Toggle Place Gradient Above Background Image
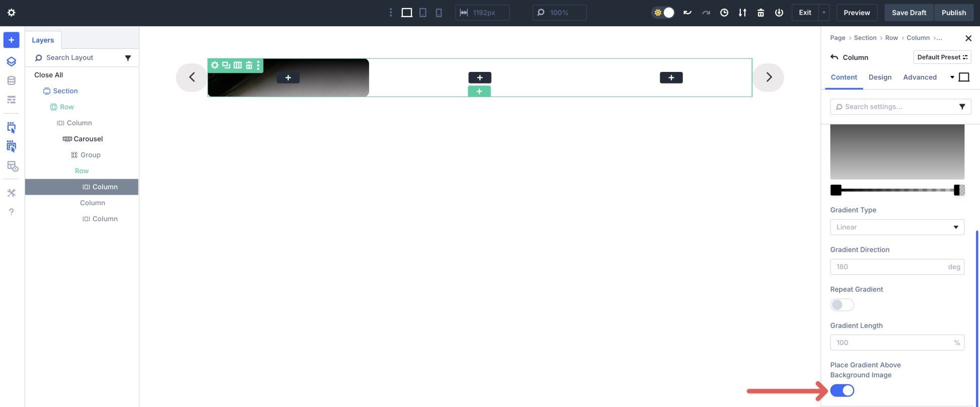 pyautogui.click(x=842, y=390)
